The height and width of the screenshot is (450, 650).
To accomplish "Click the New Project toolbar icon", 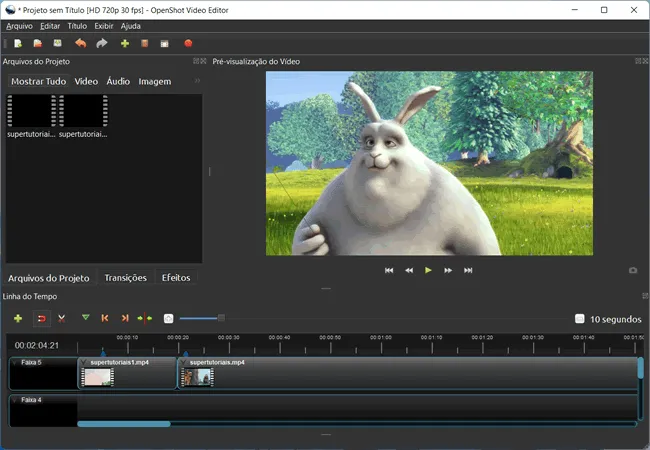I will [18, 44].
